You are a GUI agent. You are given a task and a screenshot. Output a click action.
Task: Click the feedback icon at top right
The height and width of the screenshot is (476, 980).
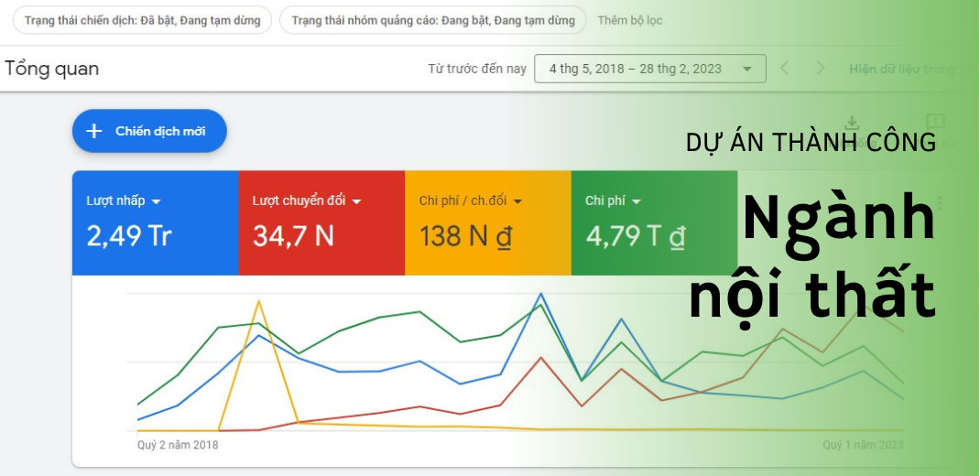tap(935, 122)
